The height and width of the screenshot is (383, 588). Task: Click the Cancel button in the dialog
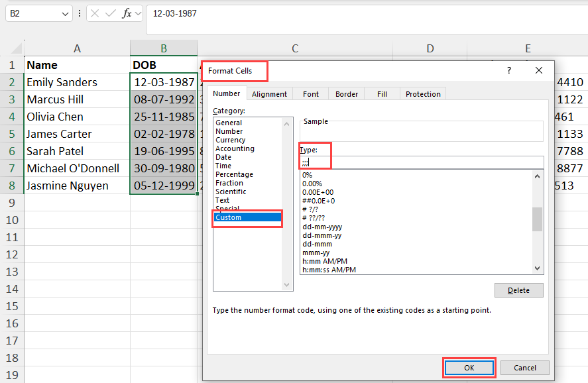tap(524, 368)
